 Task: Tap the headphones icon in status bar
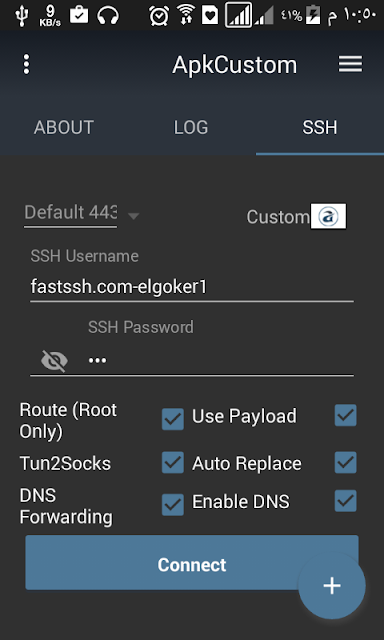pos(108,16)
